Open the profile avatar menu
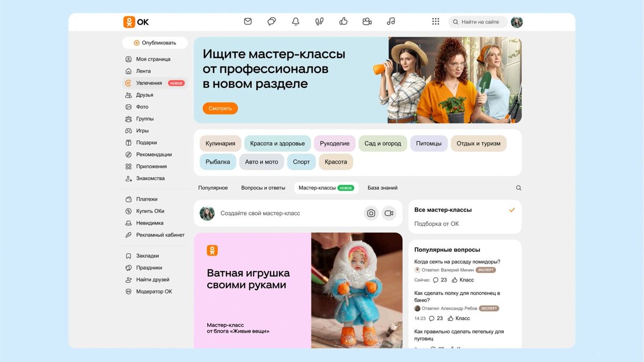The image size is (644, 362). point(517,22)
